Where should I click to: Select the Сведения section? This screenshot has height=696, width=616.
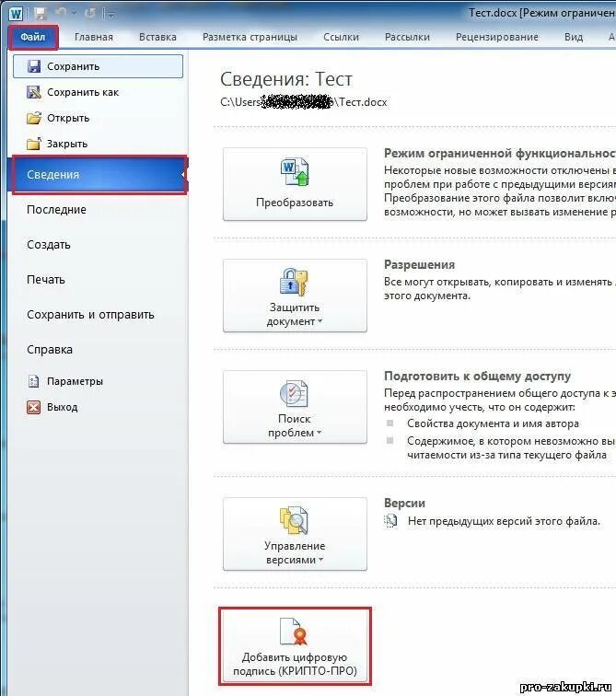coord(99,174)
